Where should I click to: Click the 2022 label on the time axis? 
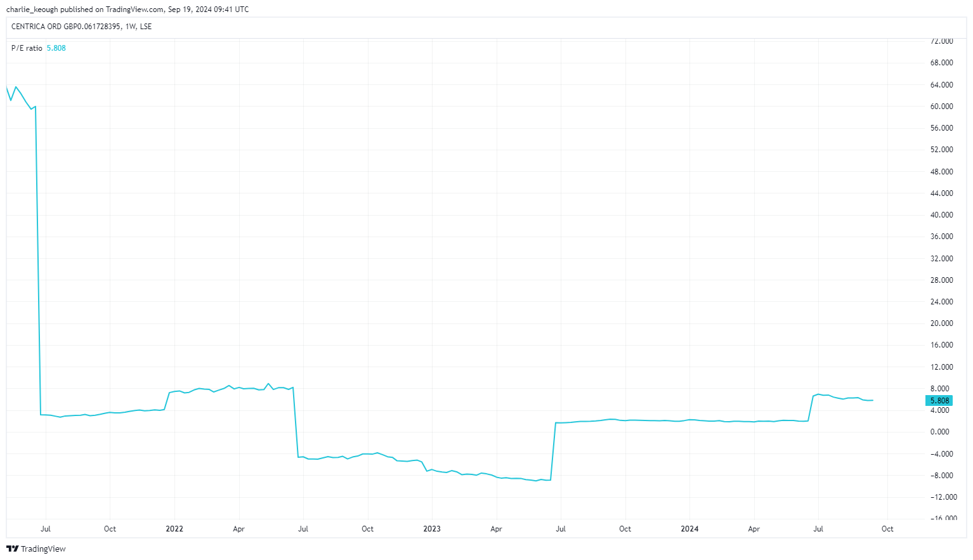coord(174,529)
